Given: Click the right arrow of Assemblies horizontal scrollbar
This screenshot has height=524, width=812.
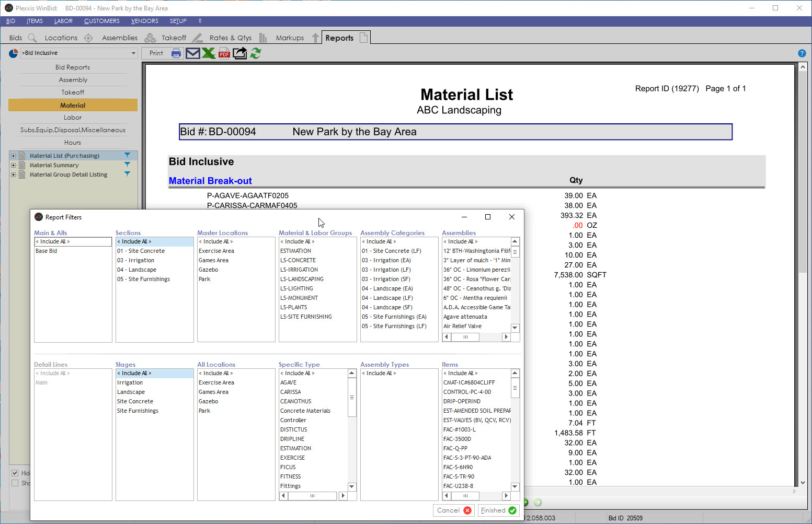Looking at the screenshot, I should tap(506, 337).
